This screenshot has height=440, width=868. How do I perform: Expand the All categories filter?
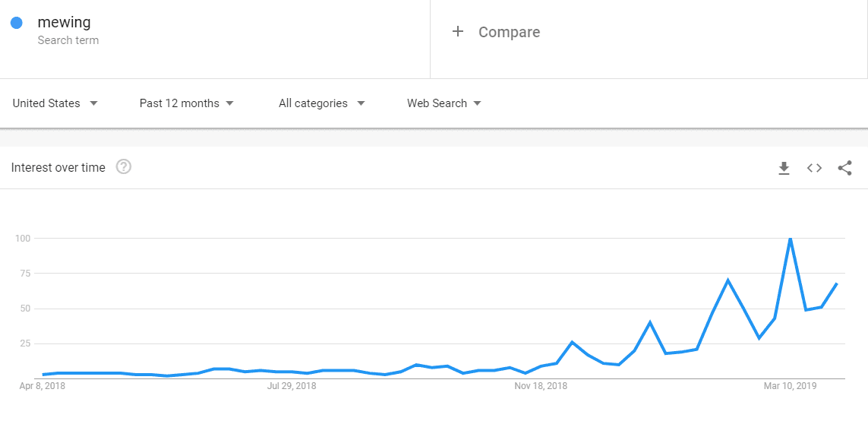(x=322, y=103)
